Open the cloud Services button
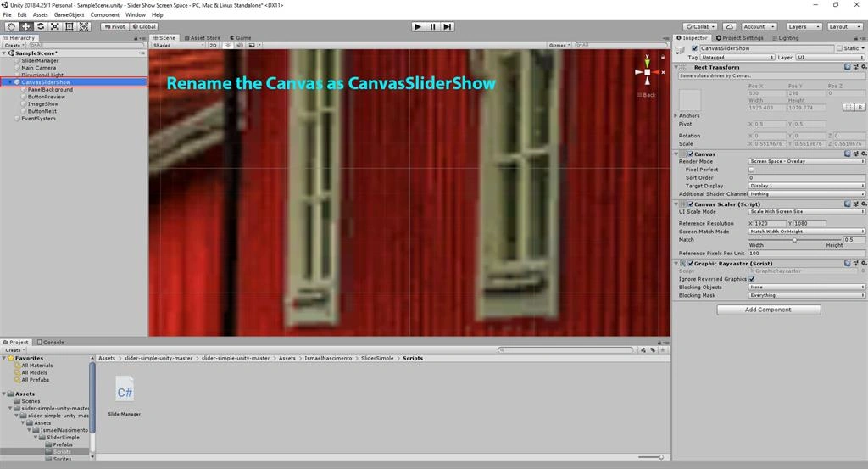 (x=730, y=26)
